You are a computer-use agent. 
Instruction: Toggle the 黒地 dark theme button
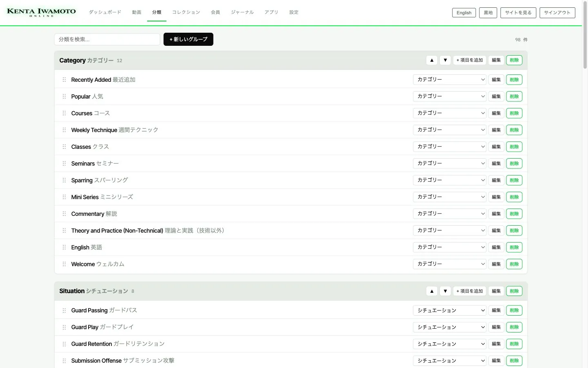coord(488,13)
